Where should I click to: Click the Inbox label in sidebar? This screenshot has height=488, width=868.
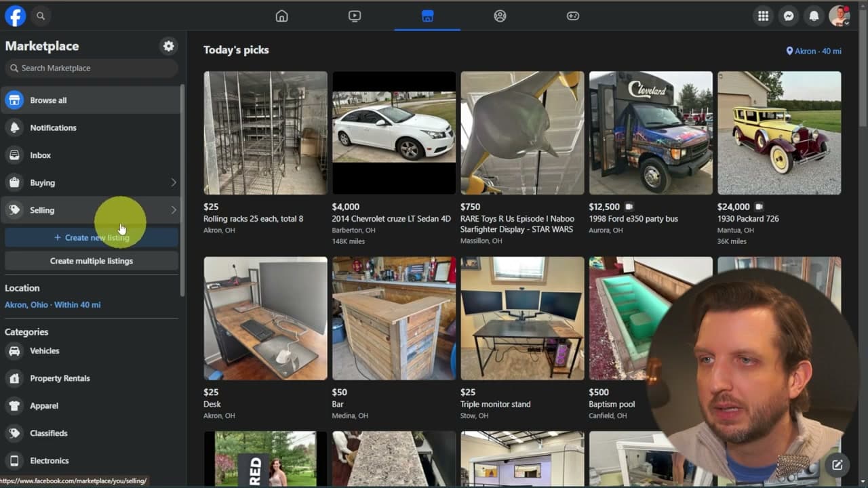pyautogui.click(x=40, y=155)
